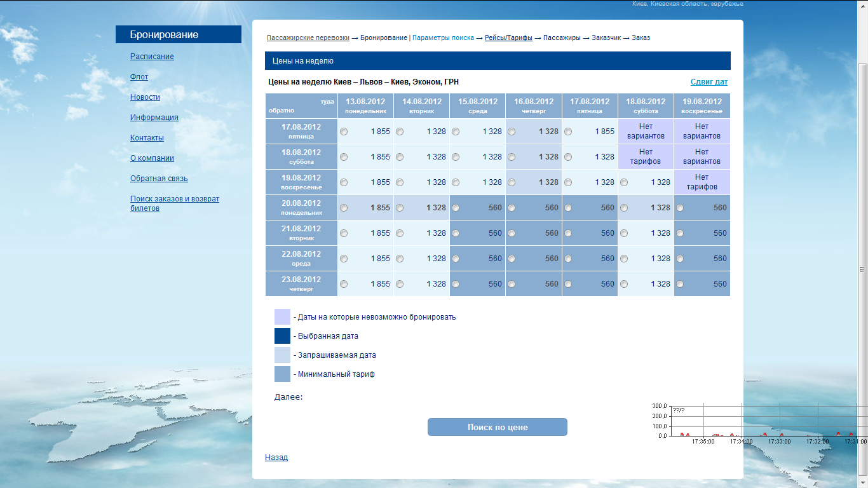Go to 'Рейсы/Тарифы' breadcrumb step
The height and width of the screenshot is (488, 868).
click(x=508, y=37)
